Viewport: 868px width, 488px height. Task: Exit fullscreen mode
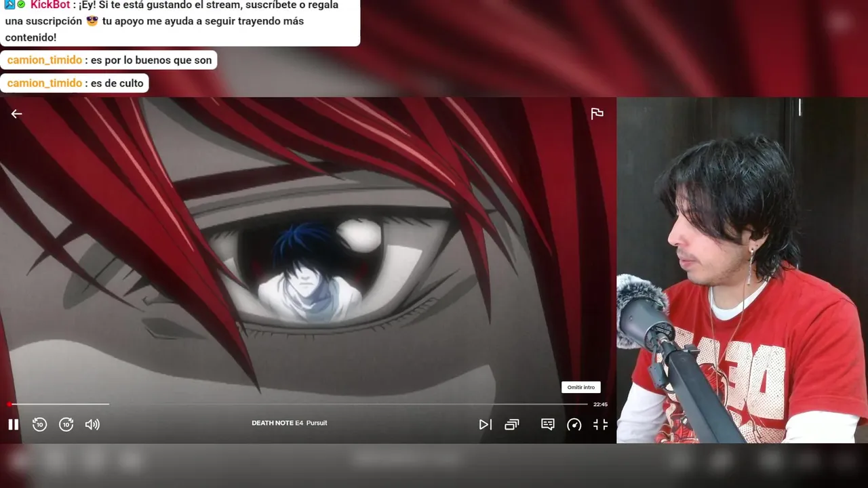[x=601, y=424]
